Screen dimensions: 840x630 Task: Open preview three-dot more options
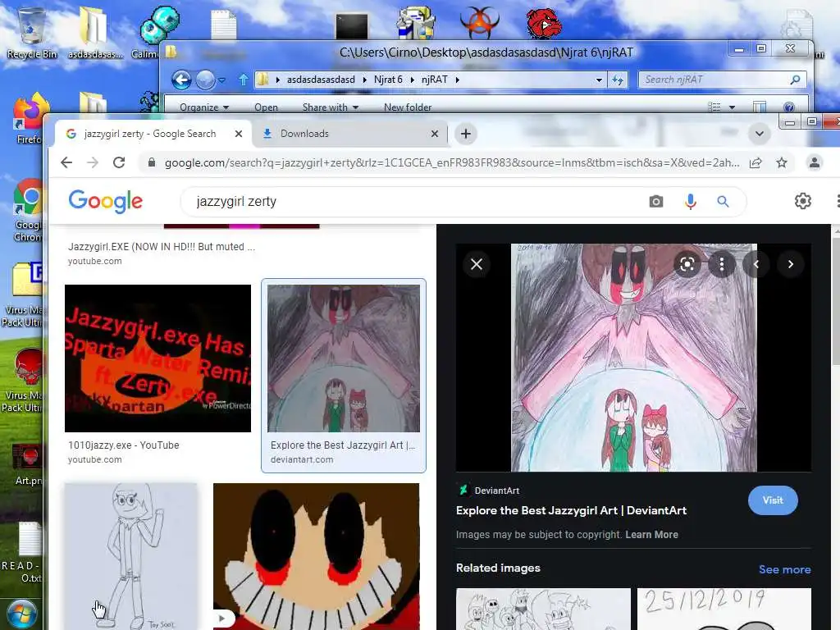[x=722, y=264]
